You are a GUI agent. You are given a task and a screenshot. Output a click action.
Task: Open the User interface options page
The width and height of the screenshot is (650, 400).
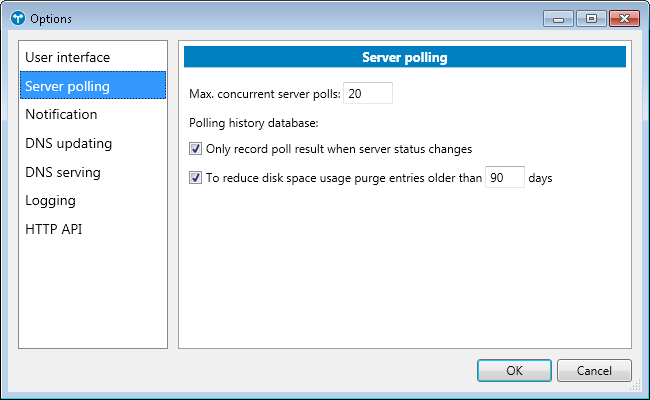[x=68, y=57]
